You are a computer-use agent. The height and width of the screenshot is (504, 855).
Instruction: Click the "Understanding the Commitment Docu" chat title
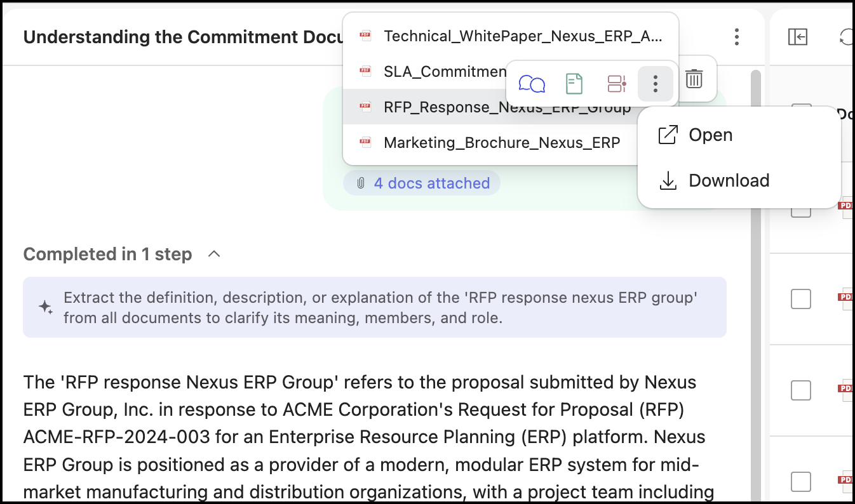(x=183, y=37)
